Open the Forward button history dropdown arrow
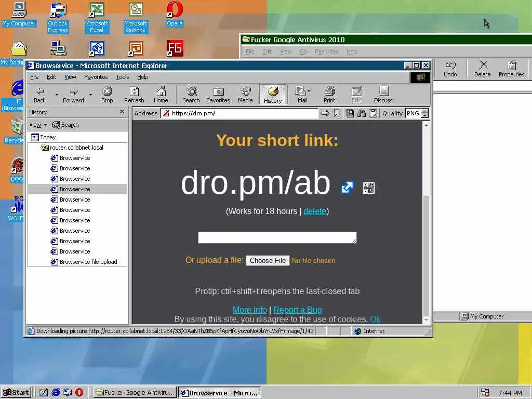The height and width of the screenshot is (399, 532). [x=90, y=95]
